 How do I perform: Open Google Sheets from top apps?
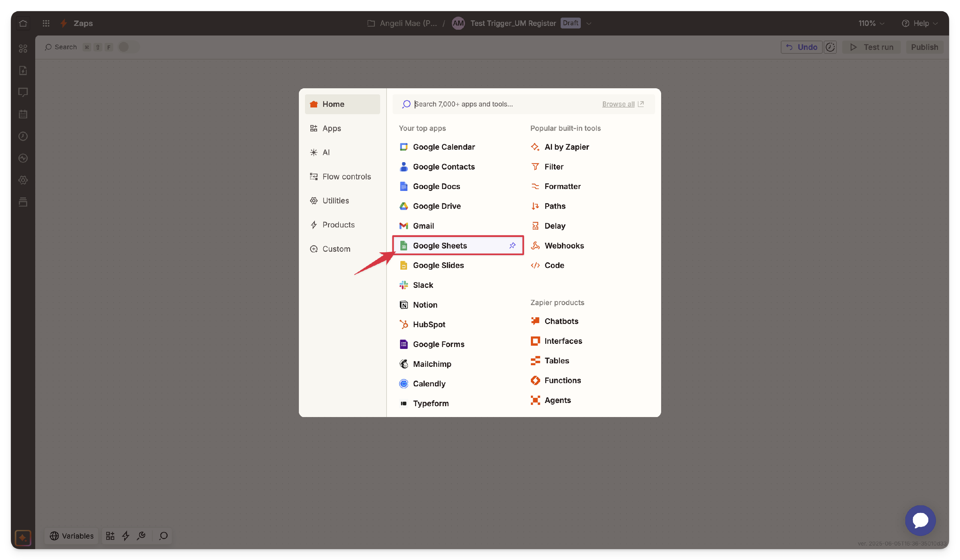coord(458,246)
